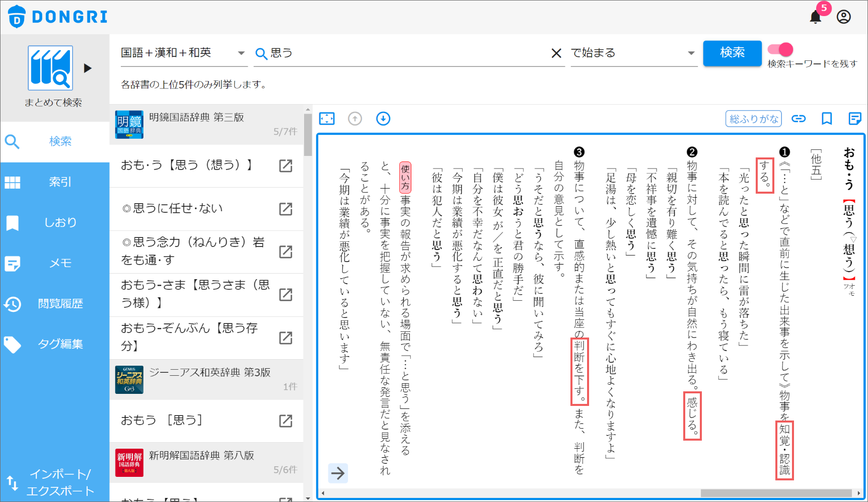868x502 pixels.
Task: Click the fullscreen expand icon
Action: pyautogui.click(x=327, y=119)
